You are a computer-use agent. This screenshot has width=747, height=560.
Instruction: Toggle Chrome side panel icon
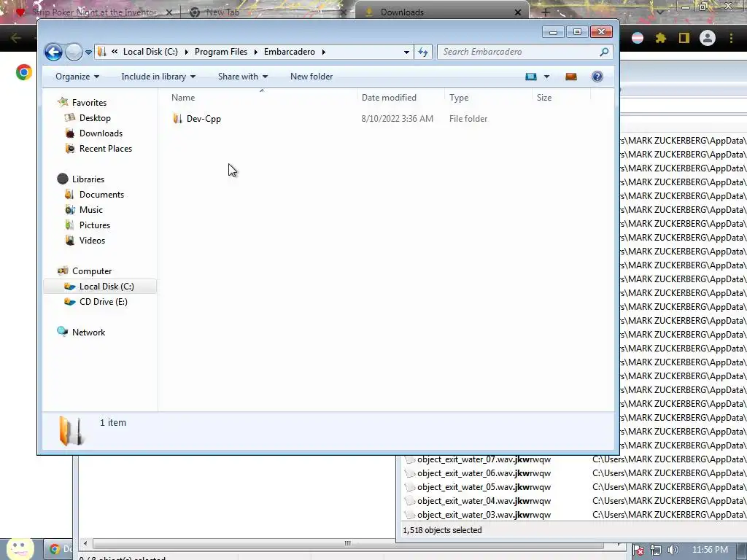pos(684,38)
